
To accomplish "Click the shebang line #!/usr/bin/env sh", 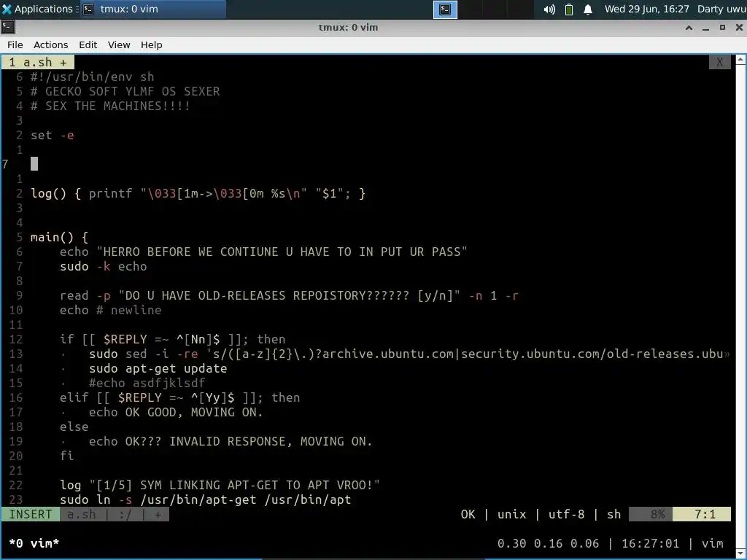I will [93, 77].
